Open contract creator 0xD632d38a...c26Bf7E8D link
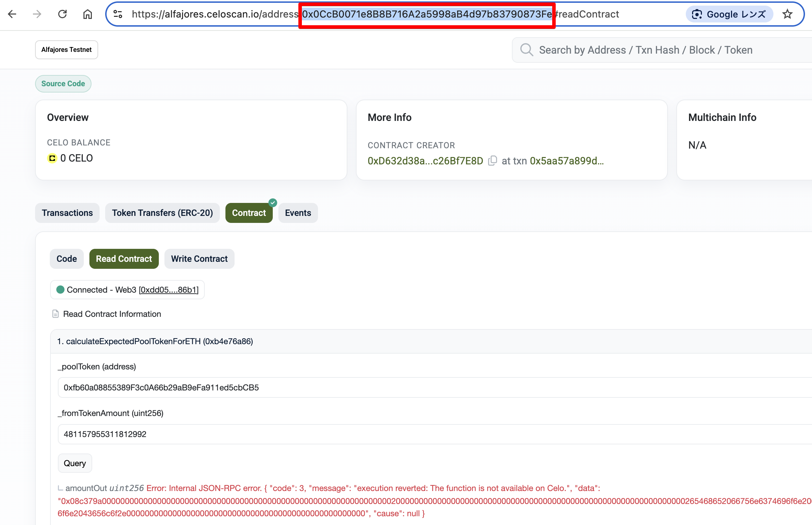Viewport: 812px width, 525px height. [x=425, y=161]
